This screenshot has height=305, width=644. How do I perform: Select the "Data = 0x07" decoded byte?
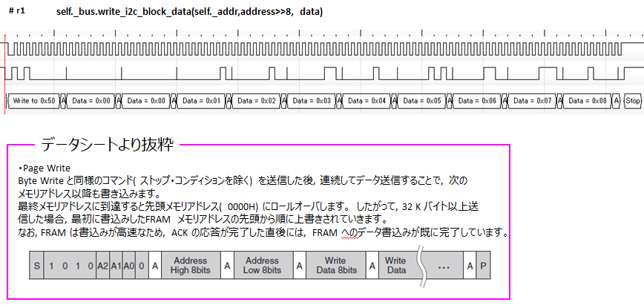coord(532,101)
